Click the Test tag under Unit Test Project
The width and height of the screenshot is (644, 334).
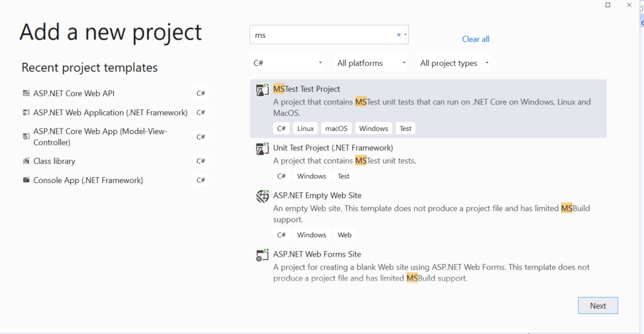coord(344,176)
